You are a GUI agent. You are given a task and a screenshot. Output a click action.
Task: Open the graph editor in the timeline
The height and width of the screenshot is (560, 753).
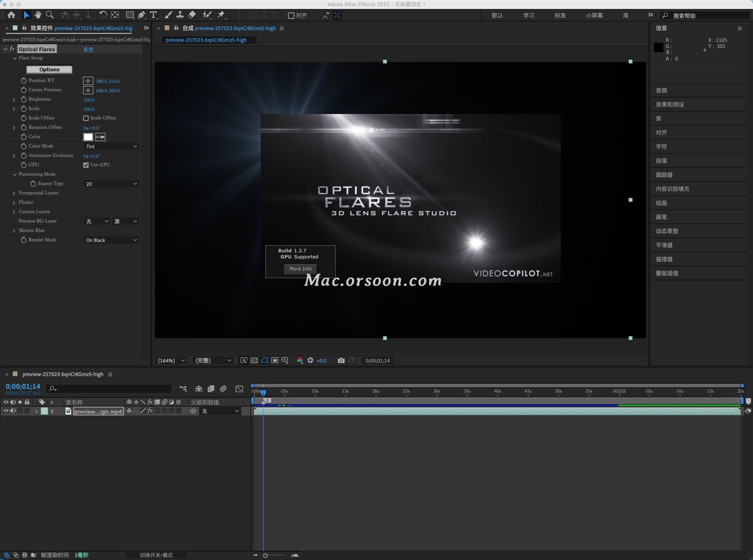pyautogui.click(x=239, y=389)
